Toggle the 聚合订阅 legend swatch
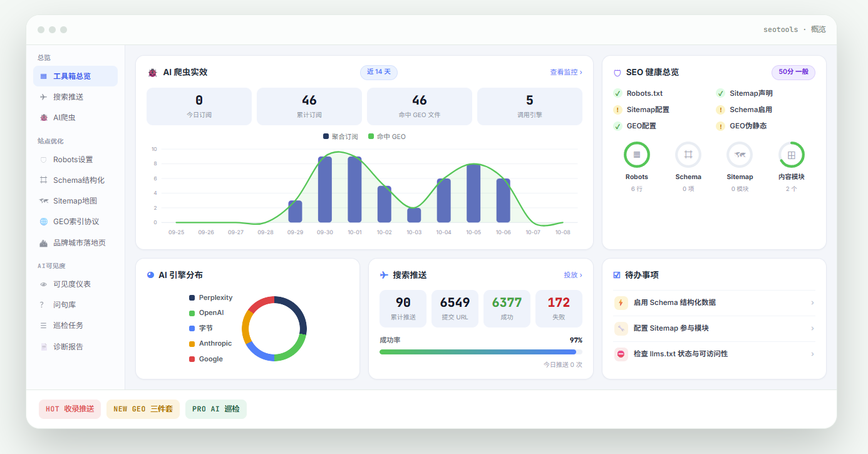 coord(326,137)
